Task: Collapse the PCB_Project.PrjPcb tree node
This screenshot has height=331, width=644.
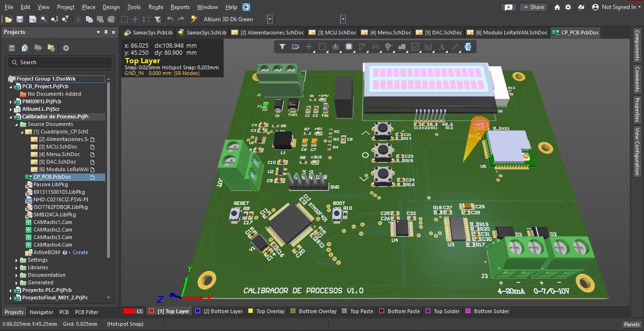Action: point(11,86)
